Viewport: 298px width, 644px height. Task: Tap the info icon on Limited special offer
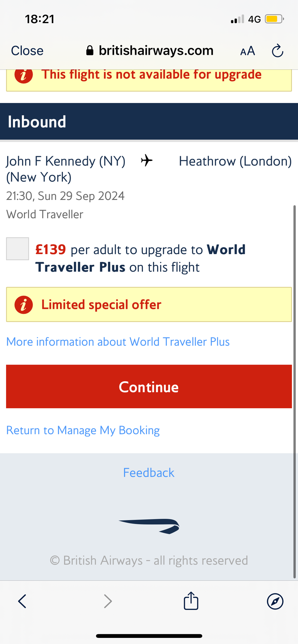[x=24, y=305]
